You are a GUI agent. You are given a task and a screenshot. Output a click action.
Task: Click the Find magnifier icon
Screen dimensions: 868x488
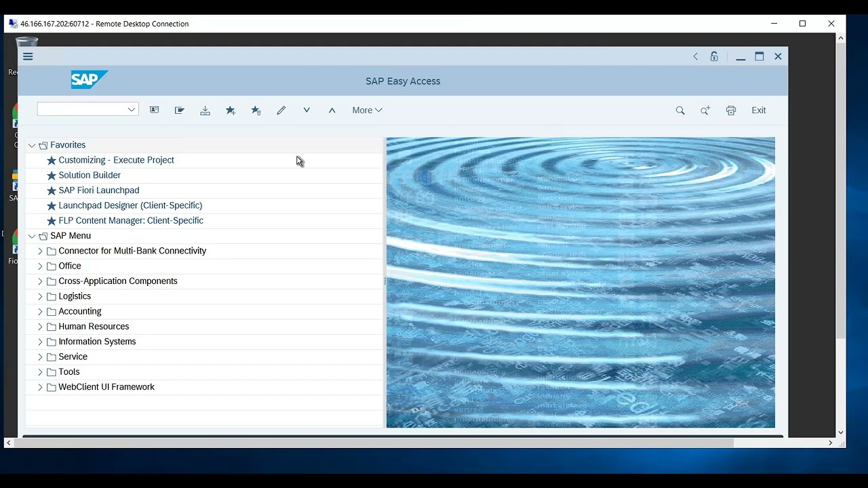pyautogui.click(x=680, y=110)
